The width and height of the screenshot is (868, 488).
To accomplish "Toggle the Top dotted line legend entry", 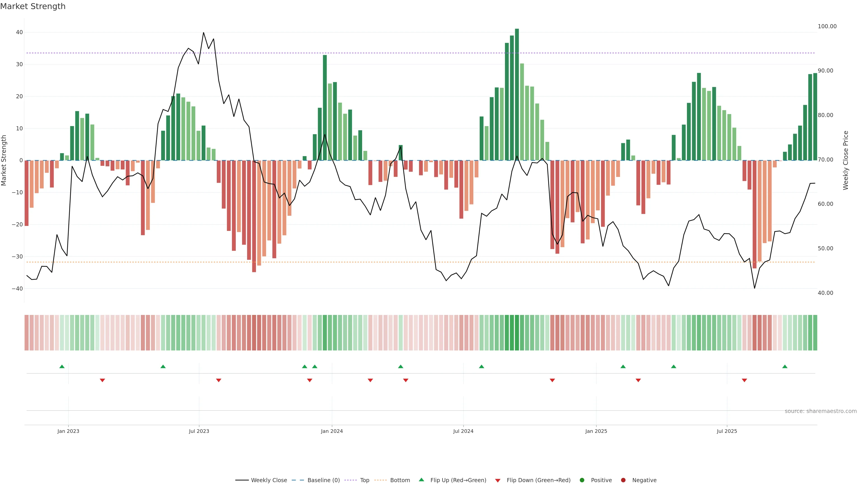I will (x=365, y=480).
